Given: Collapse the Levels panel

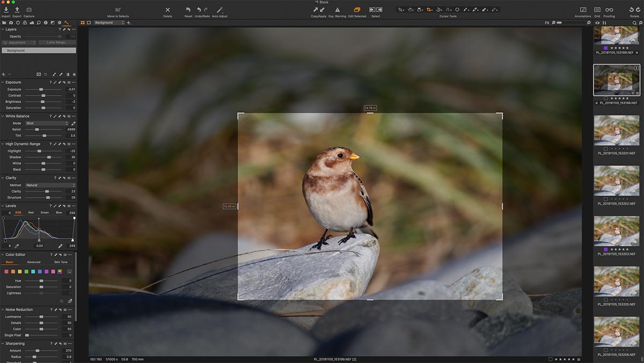Looking at the screenshot, I should click(x=3, y=206).
